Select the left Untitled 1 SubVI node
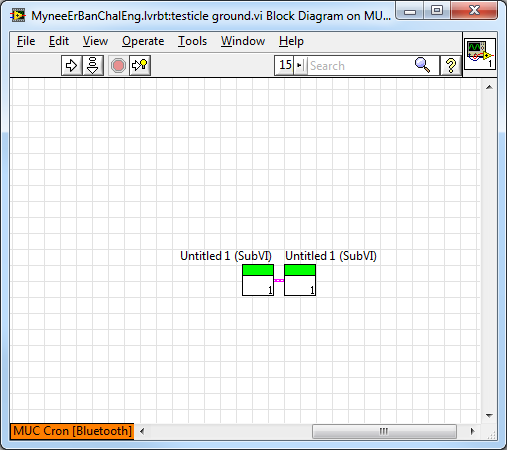Viewport: 507px width, 450px height. tap(258, 280)
